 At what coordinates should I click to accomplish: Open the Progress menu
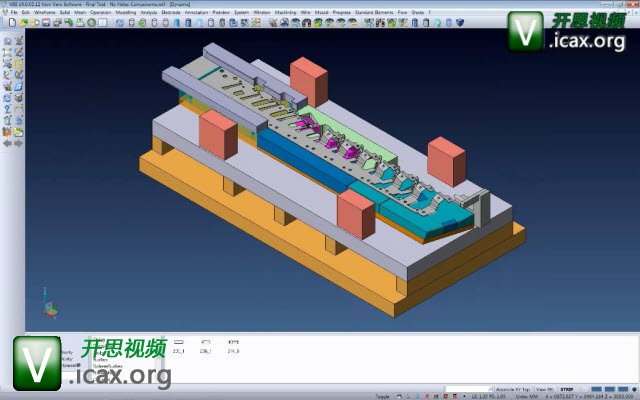(x=342, y=12)
